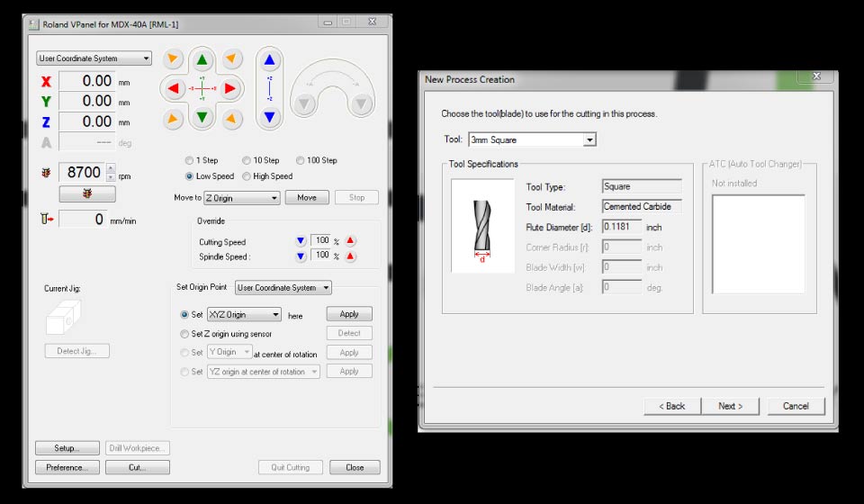
Task: Select the 100 Step option
Action: coord(300,160)
